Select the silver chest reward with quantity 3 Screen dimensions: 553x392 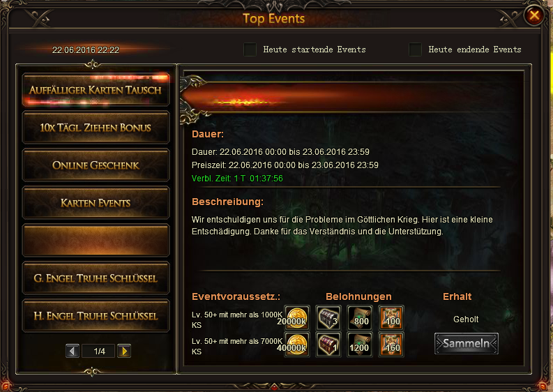[x=328, y=317]
